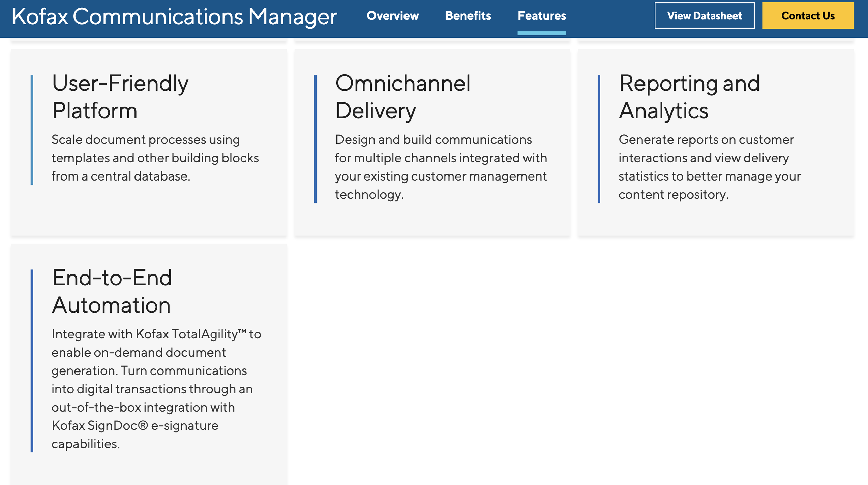Image resolution: width=868 pixels, height=485 pixels.
Task: Click the blue accent bar beside End-to-End Automation
Action: point(32,360)
